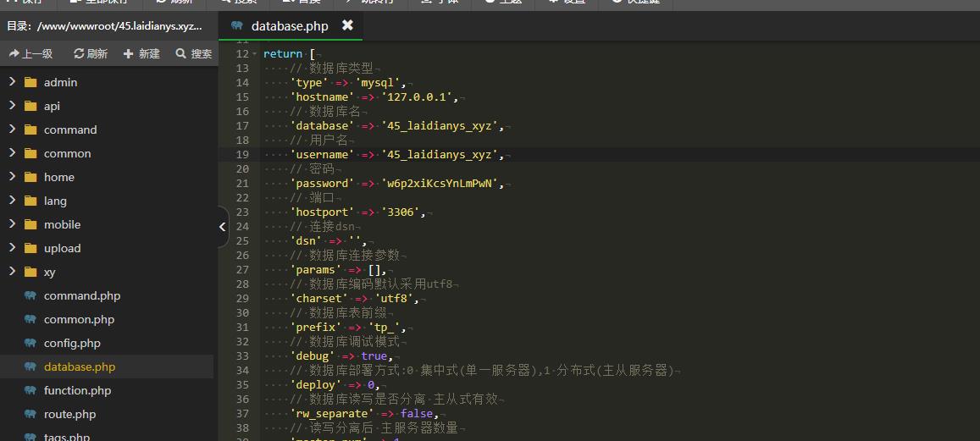Click the lang folder icon

coord(30,201)
